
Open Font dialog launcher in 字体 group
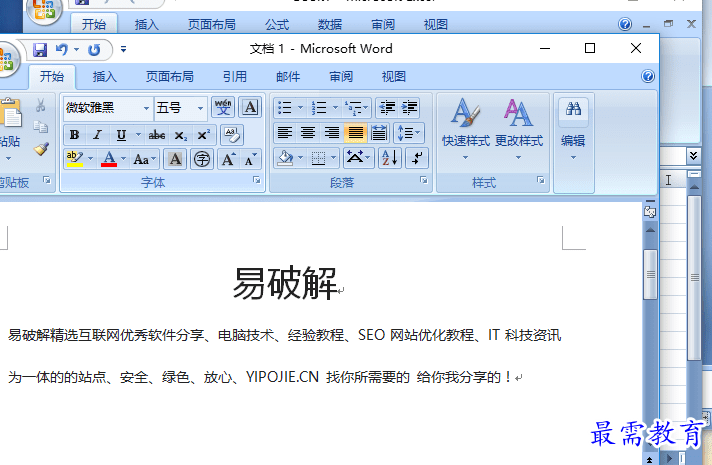coord(257,180)
